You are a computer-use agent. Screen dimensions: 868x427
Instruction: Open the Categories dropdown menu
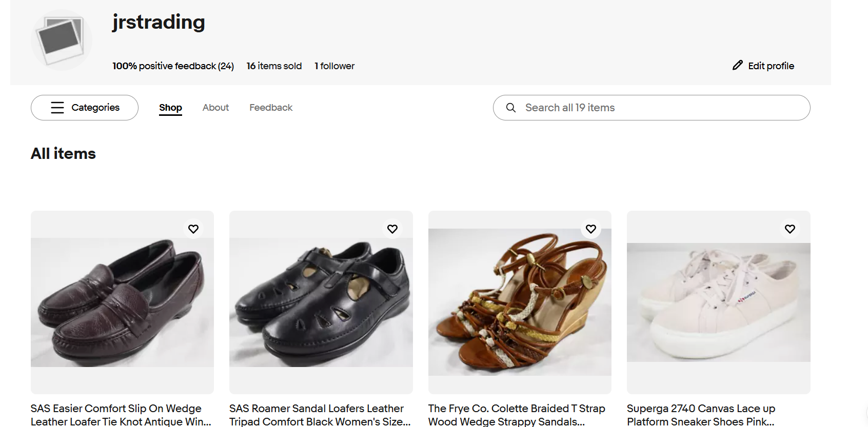pos(85,108)
